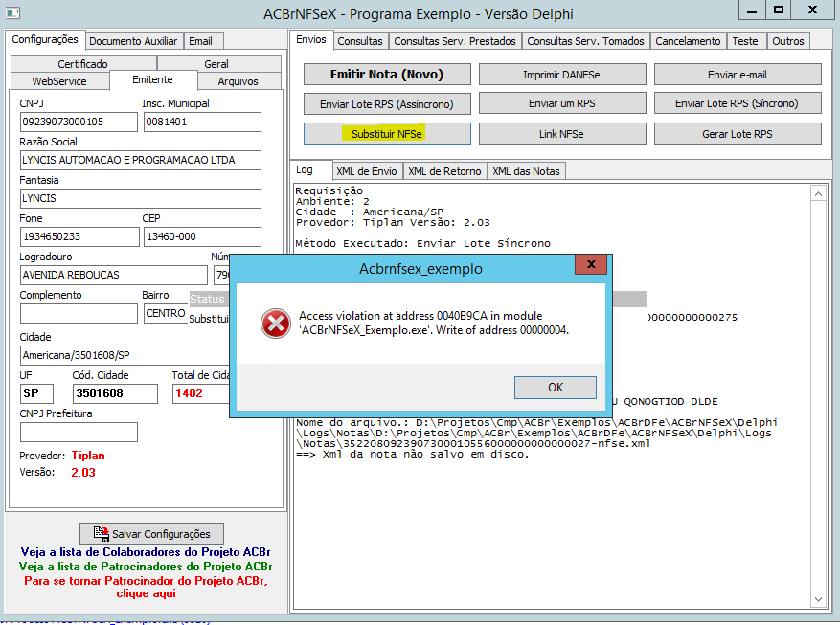Open the Patrocinadores do Projeto ACBr link
This screenshot has width=840, height=625.
pyautogui.click(x=146, y=567)
